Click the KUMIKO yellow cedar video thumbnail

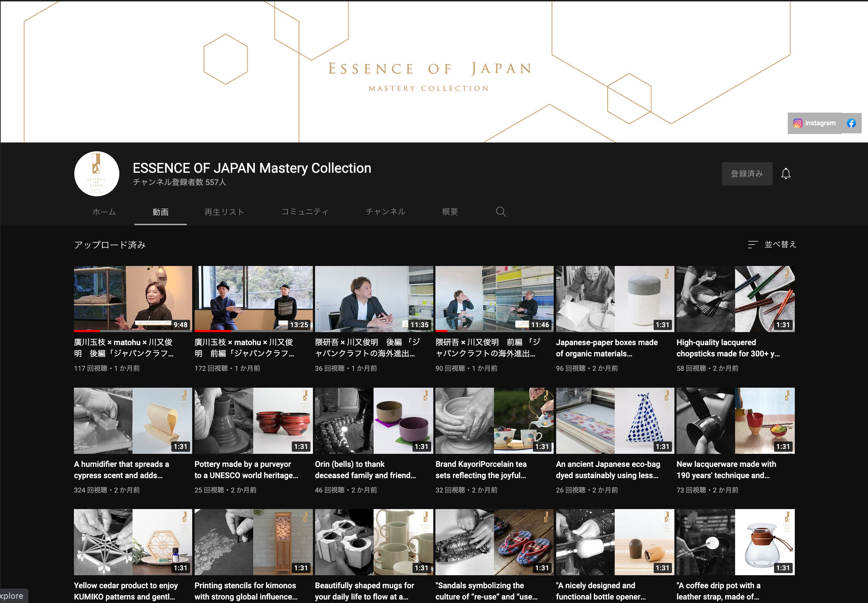(133, 542)
